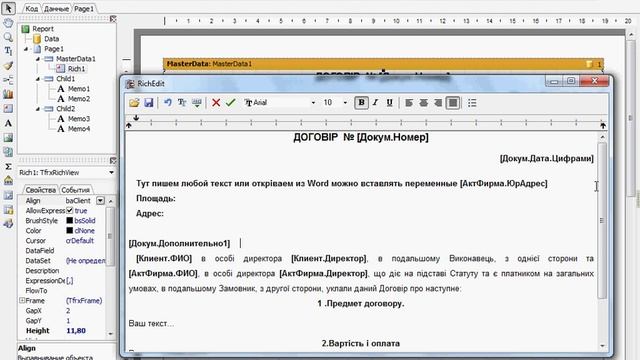Select the Zoom magnifier tool
This screenshot has height=360, width=640.
[8, 37]
